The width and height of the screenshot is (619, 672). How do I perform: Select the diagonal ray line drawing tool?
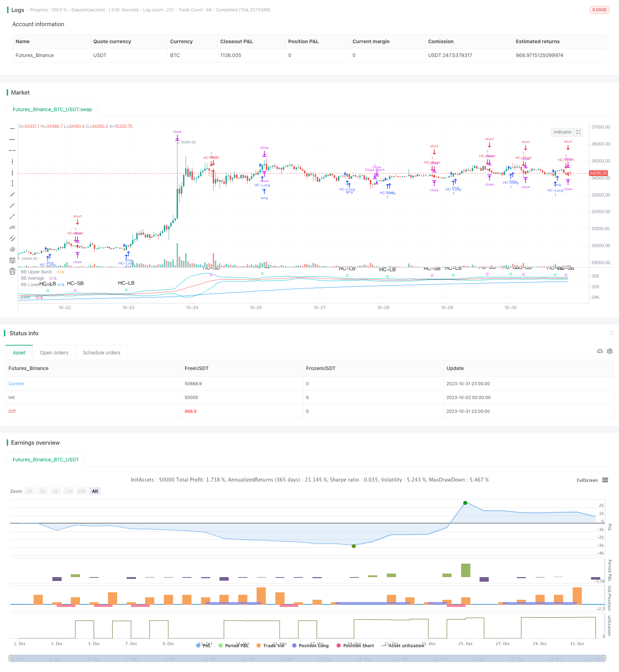click(12, 205)
